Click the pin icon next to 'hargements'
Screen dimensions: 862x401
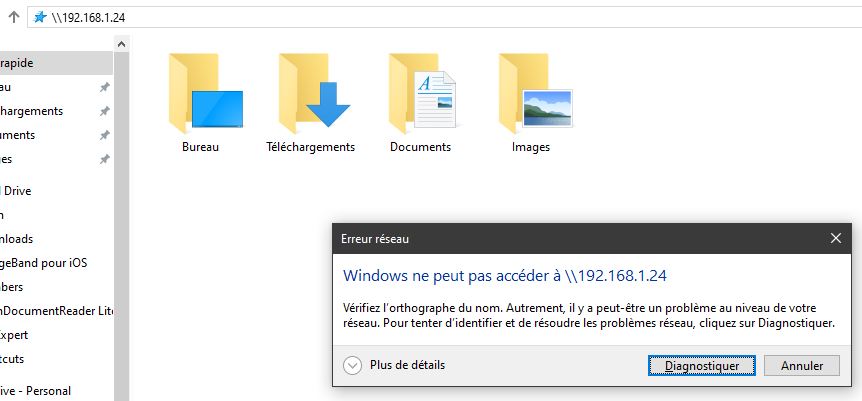click(104, 112)
